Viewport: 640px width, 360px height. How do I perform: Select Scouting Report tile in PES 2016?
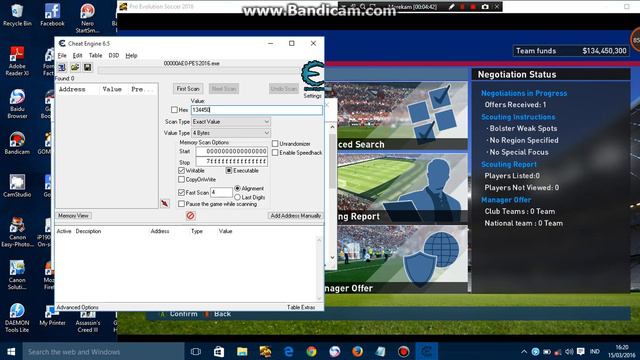click(x=402, y=188)
